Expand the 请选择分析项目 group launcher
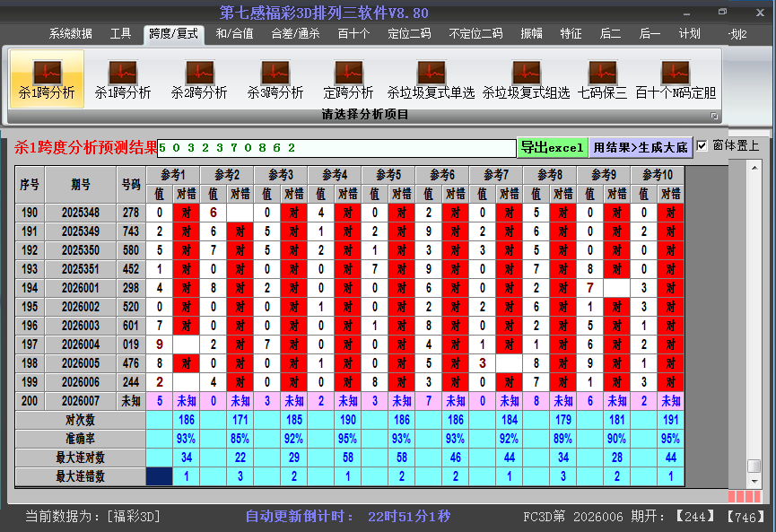 click(x=715, y=116)
